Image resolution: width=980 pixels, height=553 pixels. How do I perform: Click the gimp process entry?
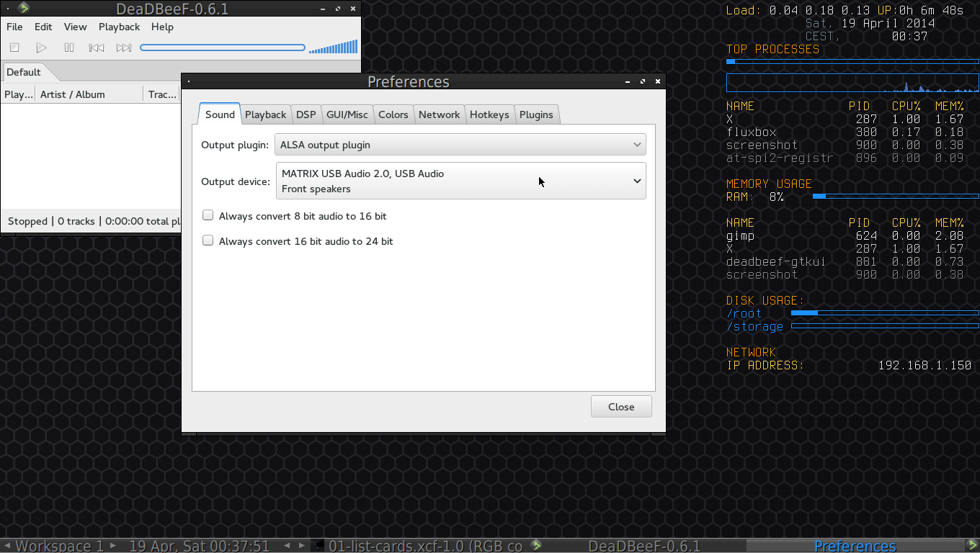click(741, 235)
